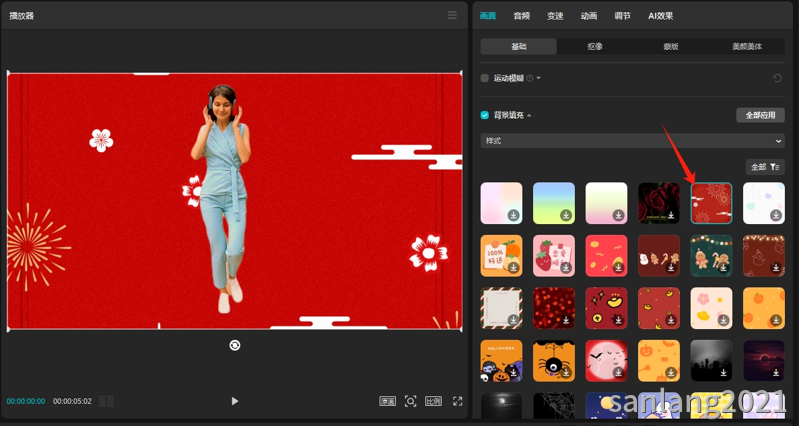Open the 比例 aspect ratio button

[x=434, y=401]
